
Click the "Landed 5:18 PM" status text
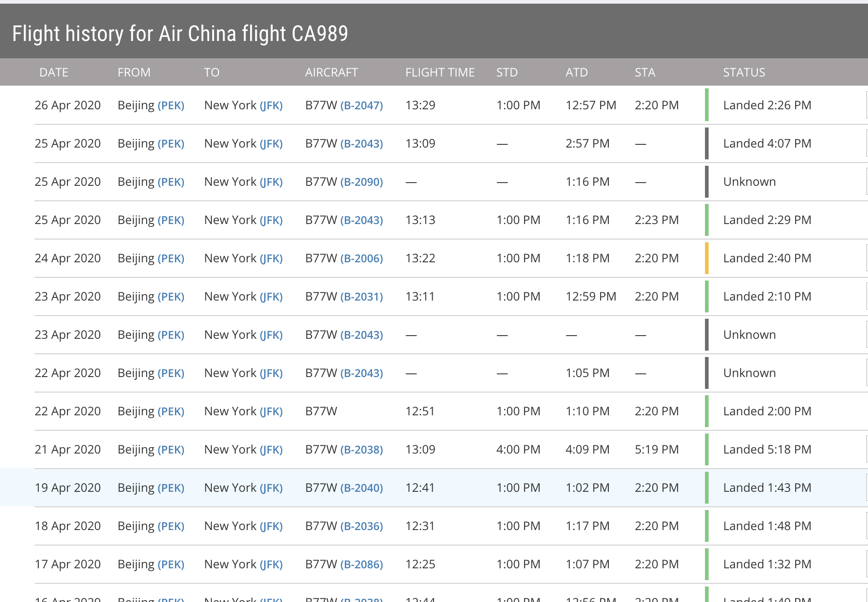point(767,449)
